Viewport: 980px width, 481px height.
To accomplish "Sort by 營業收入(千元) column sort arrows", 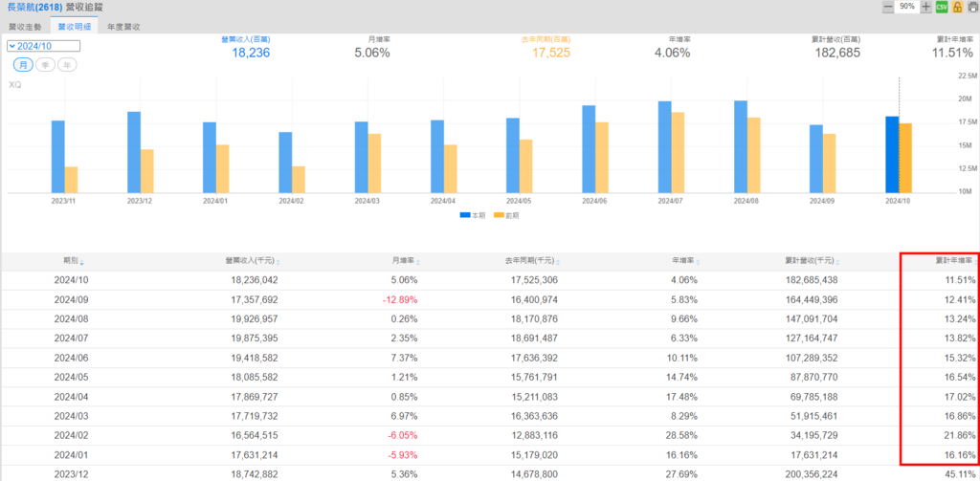I will 278,262.
